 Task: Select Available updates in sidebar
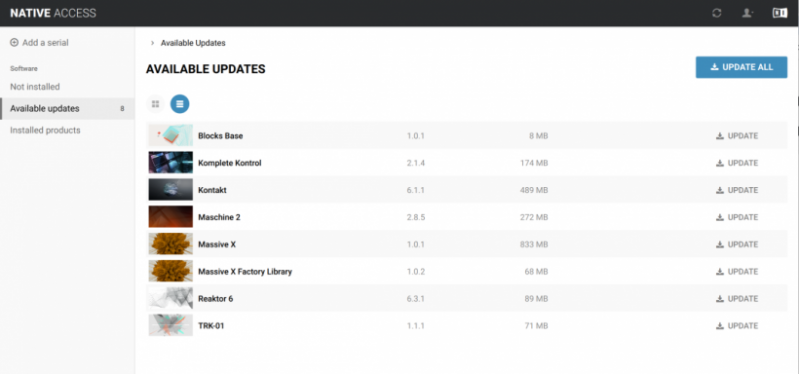[67, 109]
